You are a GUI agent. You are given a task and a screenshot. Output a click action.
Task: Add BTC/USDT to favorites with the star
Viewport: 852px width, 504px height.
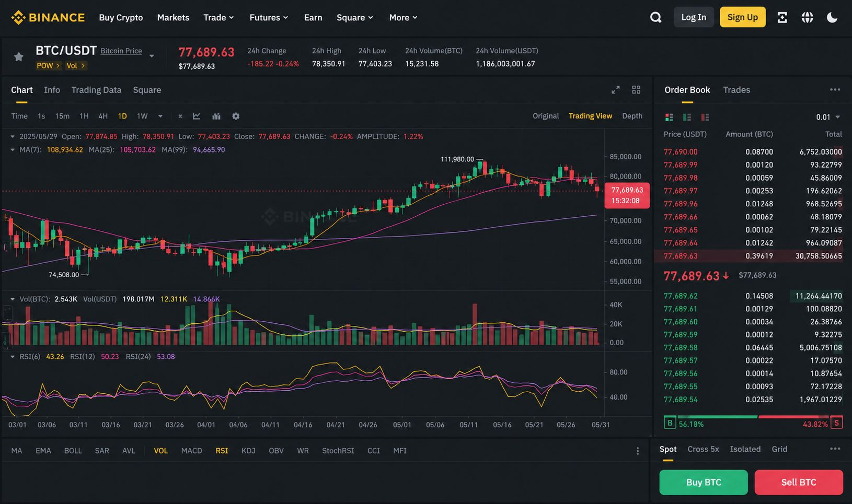tap(19, 57)
